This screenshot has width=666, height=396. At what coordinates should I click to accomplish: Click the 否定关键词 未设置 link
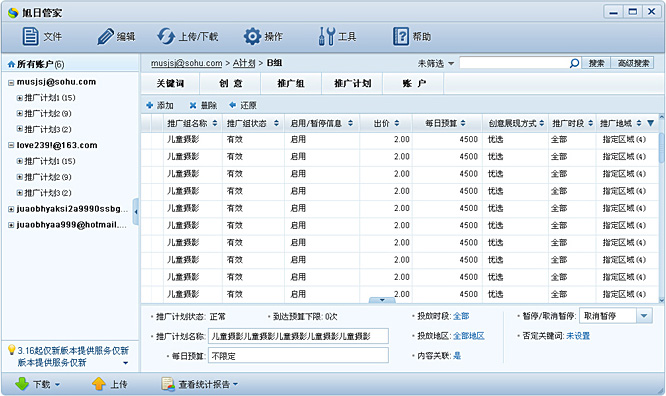578,336
